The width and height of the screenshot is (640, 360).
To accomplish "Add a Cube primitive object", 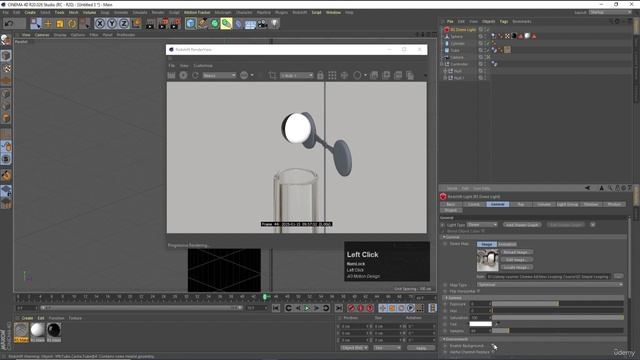I will click(x=190, y=24).
